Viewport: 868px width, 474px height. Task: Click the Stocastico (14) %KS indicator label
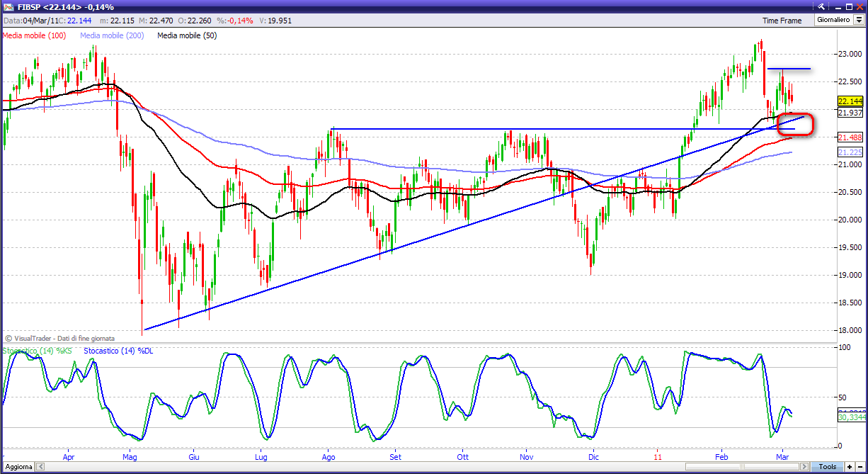pos(38,351)
